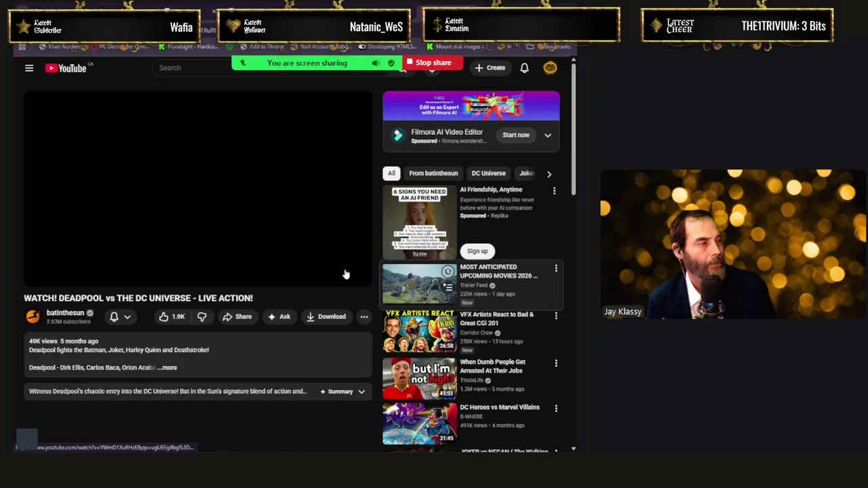The width and height of the screenshot is (868, 488).
Task: Add Most Anticipated Movies to Watch Later
Action: (x=448, y=272)
